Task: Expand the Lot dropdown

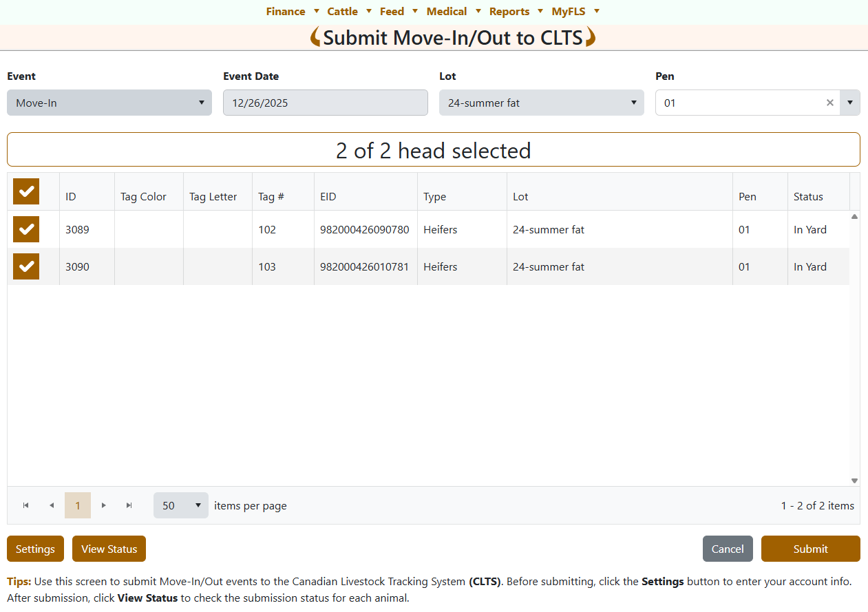Action: coord(541,103)
